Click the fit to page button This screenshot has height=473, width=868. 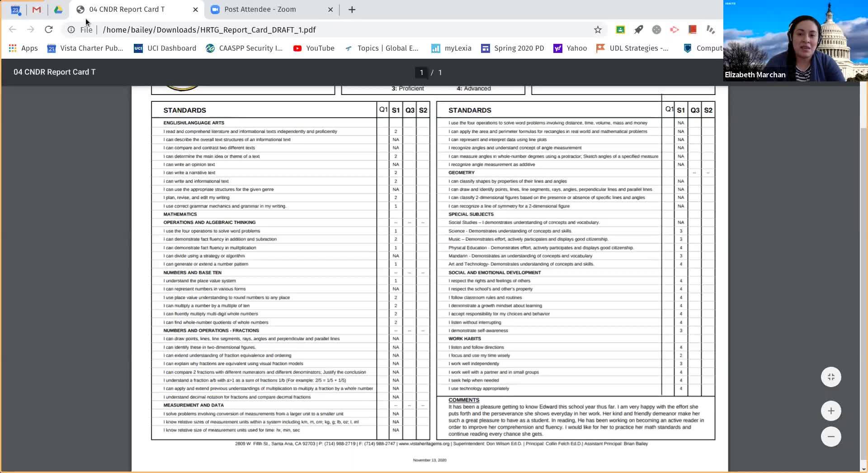pyautogui.click(x=831, y=377)
